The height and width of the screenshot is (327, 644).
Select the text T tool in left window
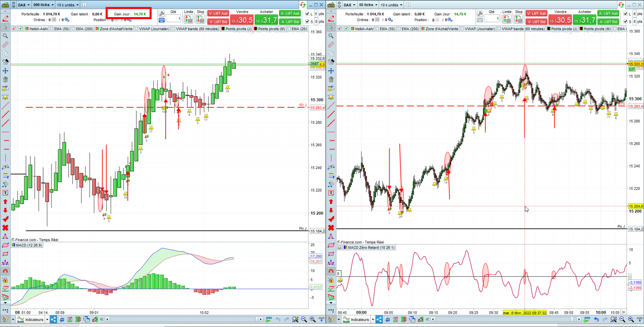[5, 193]
